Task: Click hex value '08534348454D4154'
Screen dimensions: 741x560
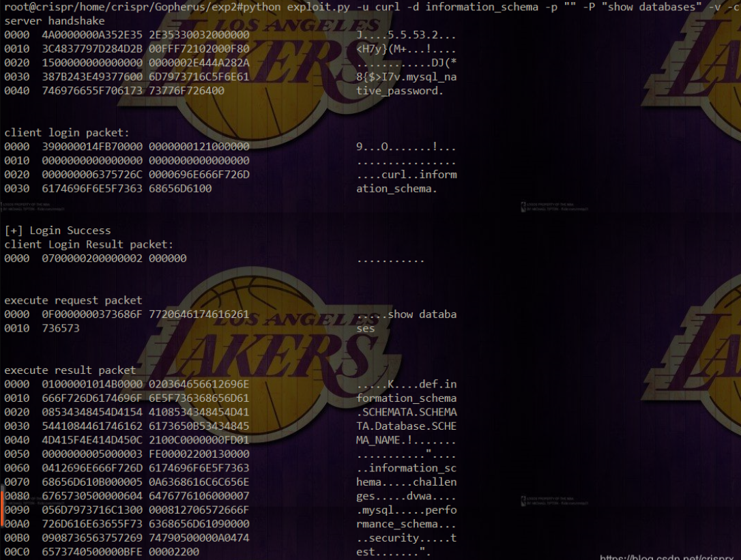Action: pos(92,413)
